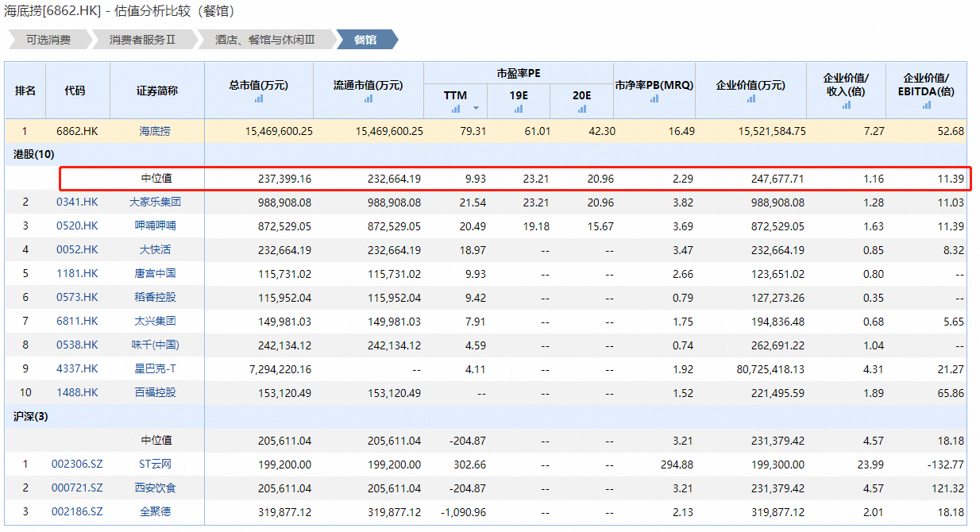Click chart icon under 企业价值(万元) header
The image size is (980, 532).
751,99
